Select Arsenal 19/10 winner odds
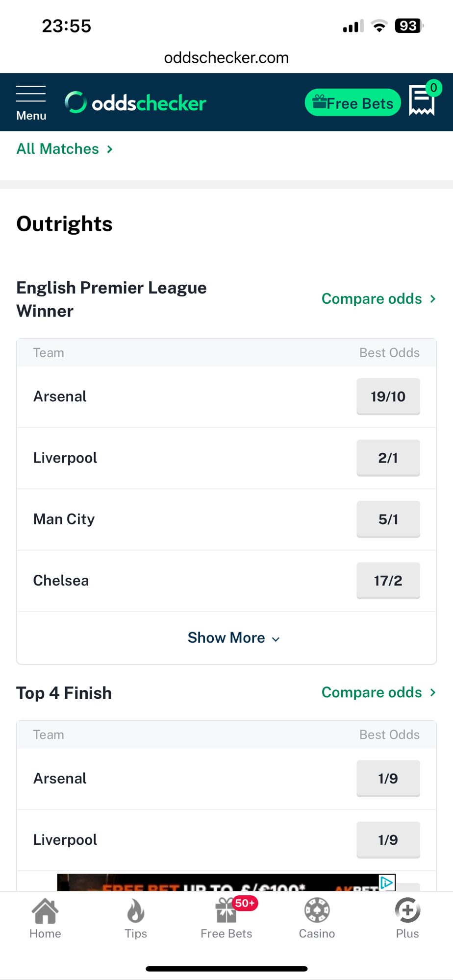 388,396
